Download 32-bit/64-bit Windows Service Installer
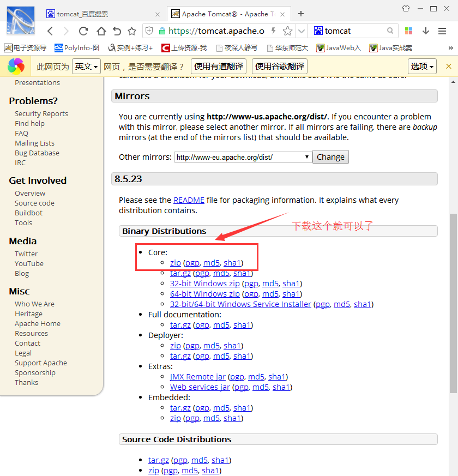This screenshot has height=476, width=458. tap(240, 304)
